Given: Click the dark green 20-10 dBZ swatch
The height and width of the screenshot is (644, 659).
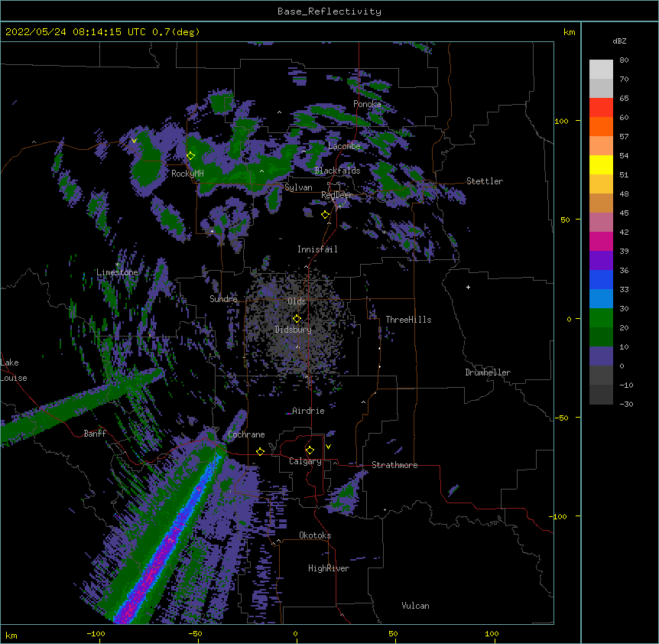Looking at the screenshot, I should tap(601, 337).
